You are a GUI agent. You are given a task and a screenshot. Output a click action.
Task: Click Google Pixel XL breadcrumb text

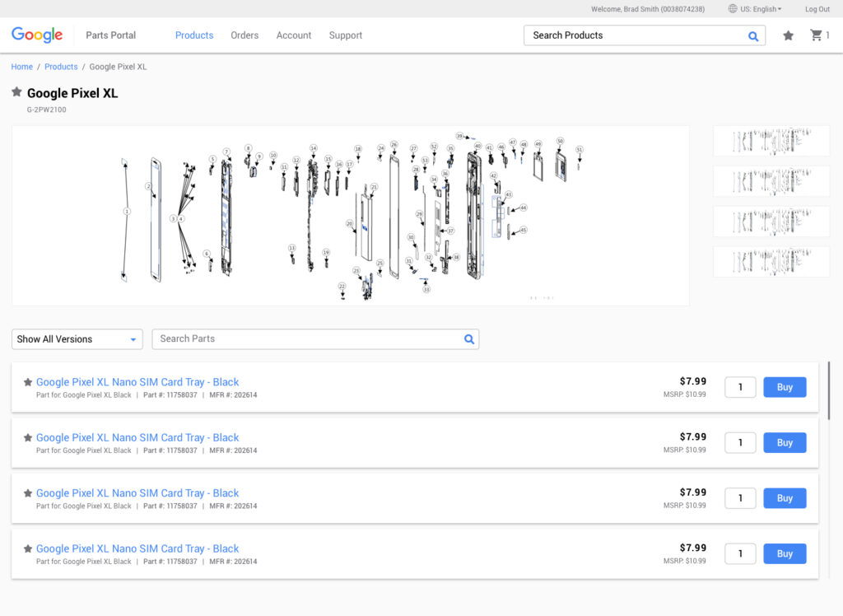(118, 67)
